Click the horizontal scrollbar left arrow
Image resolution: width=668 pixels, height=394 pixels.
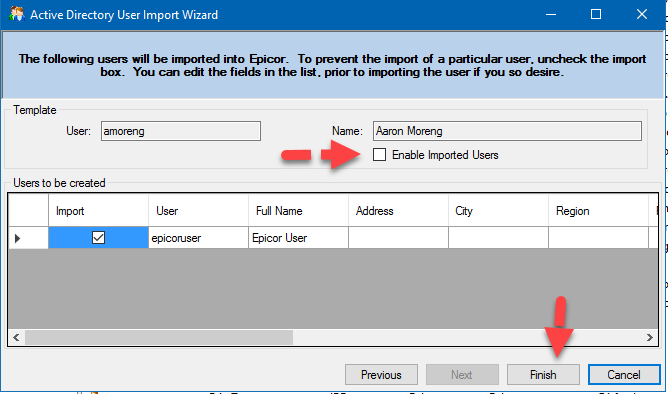(x=16, y=337)
